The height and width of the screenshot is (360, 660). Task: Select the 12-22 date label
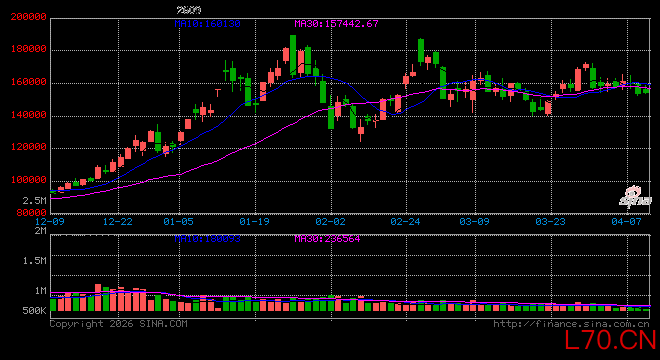click(117, 221)
